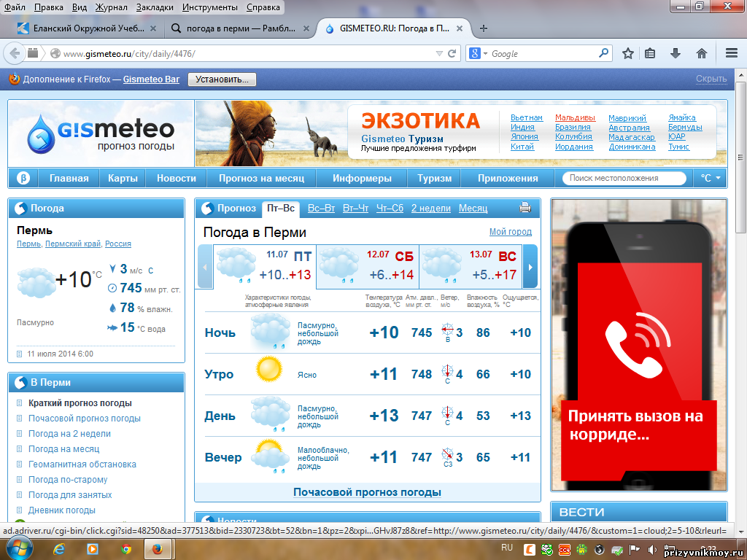
Task: Select the 13.07 ВС day card
Action: pos(471,266)
